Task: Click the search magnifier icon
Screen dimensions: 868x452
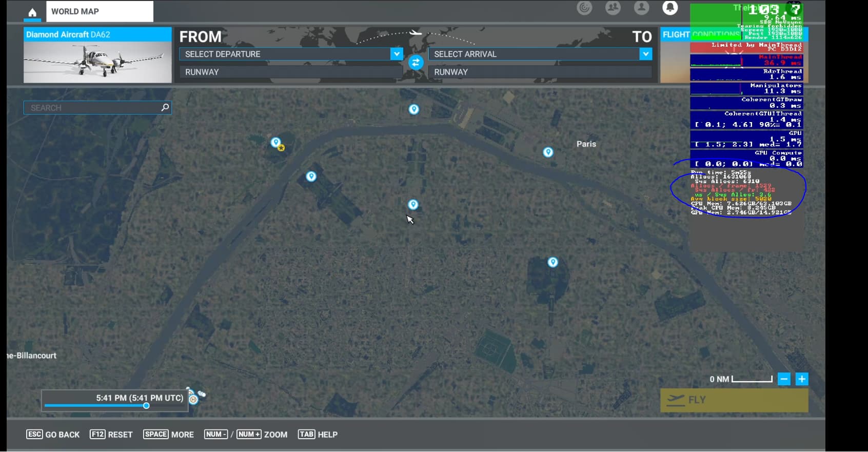Action: pyautogui.click(x=165, y=107)
